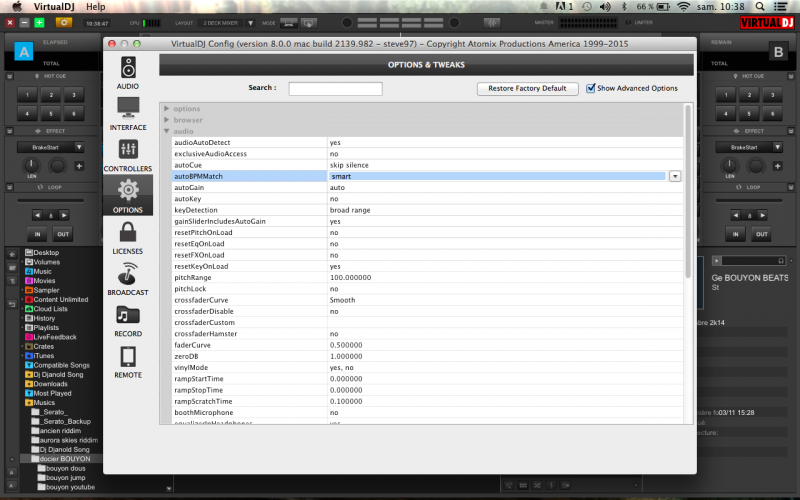Click left deck loop halve arrow

click(37, 215)
